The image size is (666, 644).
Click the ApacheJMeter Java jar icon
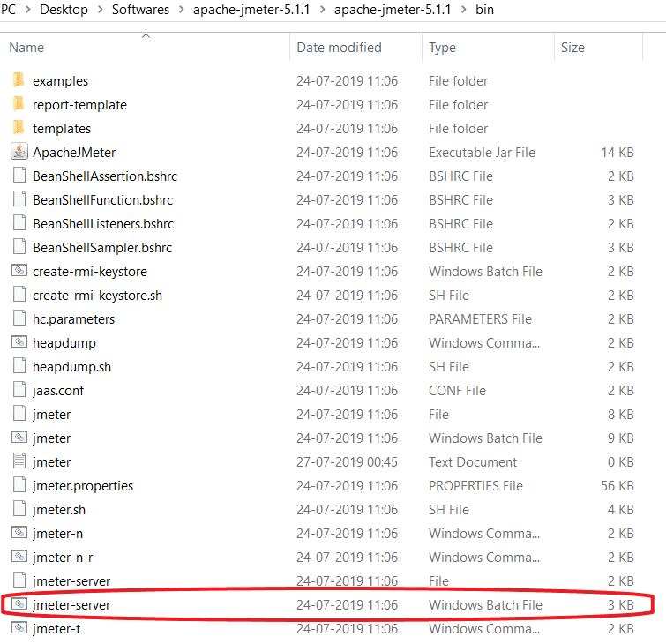pyautogui.click(x=19, y=152)
